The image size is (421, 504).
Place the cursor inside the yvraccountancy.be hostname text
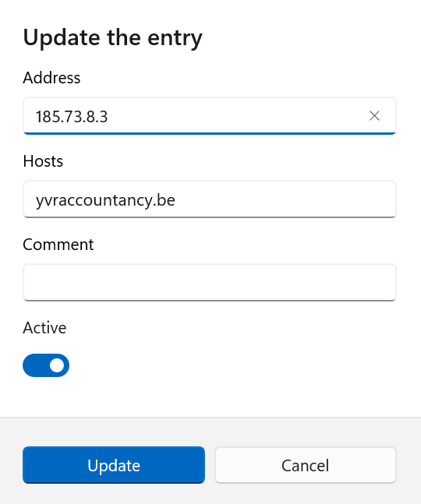pos(105,200)
